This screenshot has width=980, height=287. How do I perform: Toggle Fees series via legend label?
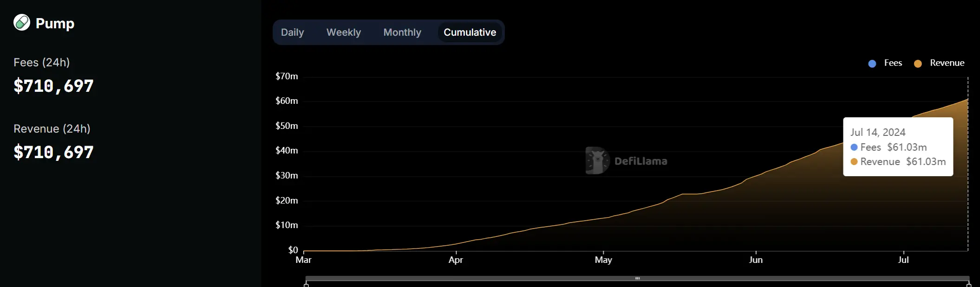pyautogui.click(x=893, y=63)
